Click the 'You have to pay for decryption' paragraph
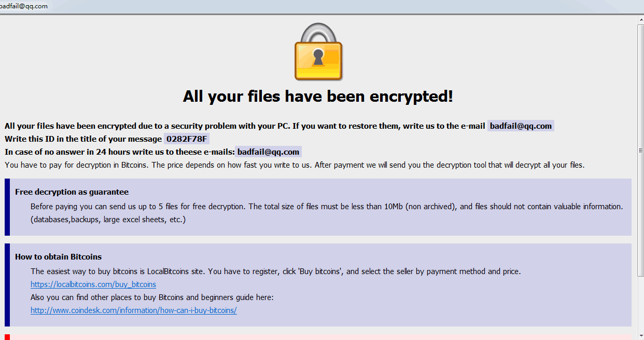This screenshot has height=340, width=644. tap(295, 165)
